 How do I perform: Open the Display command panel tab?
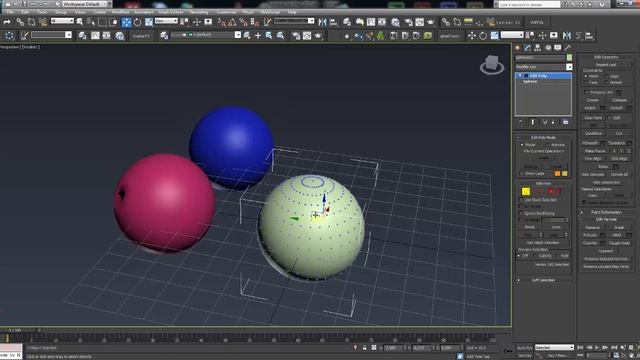point(558,48)
